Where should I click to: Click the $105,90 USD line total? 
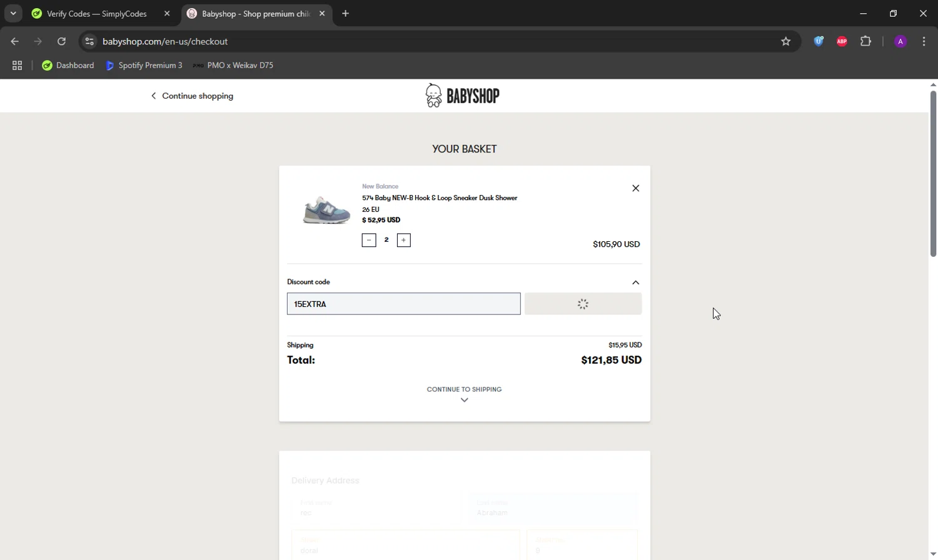pos(616,244)
